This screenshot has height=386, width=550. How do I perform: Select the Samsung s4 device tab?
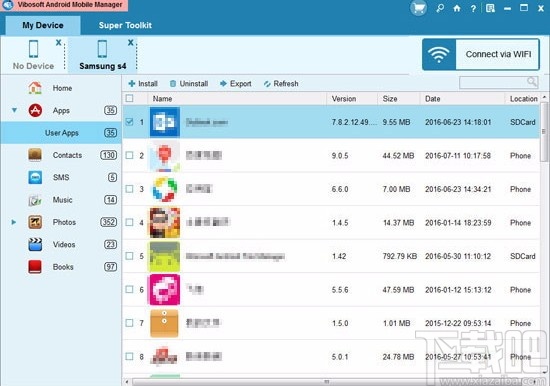pos(102,55)
